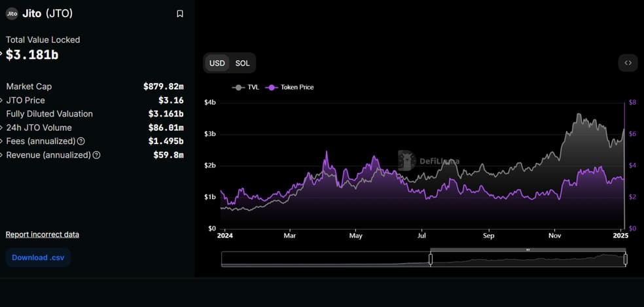Viewport: 644px width, 307px height.
Task: Click the $6 right axis label
Action: tap(633, 134)
